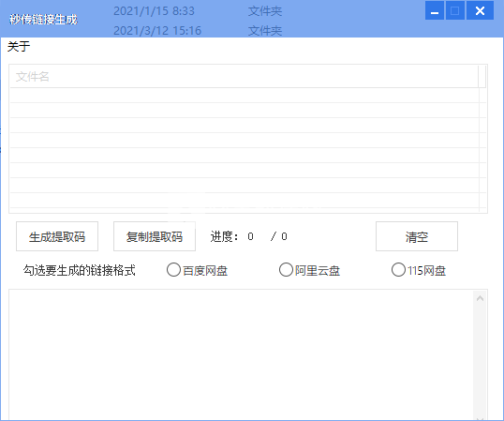This screenshot has height=421, width=504.
Task: Click the 生成提取码 button
Action: 57,236
